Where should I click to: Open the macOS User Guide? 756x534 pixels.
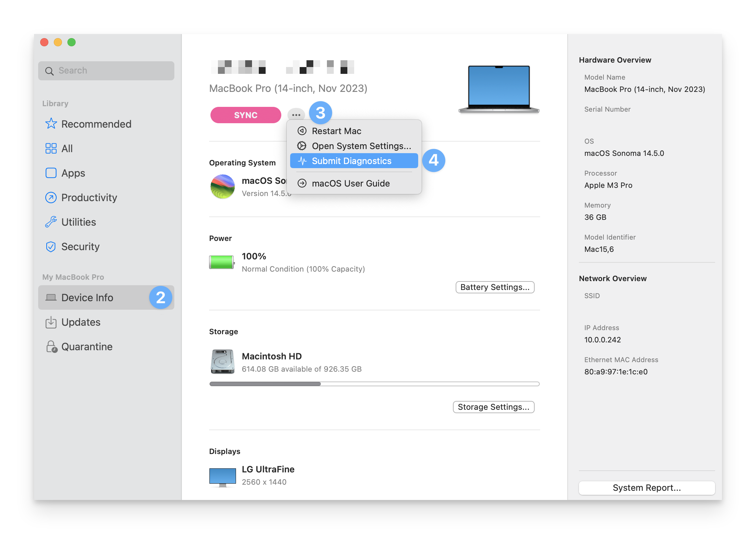pos(350,183)
